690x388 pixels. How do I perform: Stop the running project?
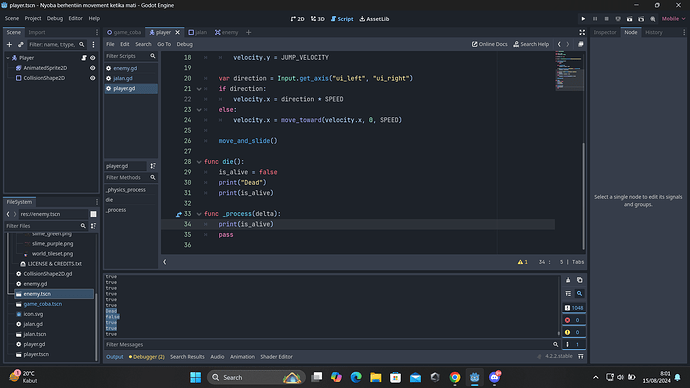606,19
